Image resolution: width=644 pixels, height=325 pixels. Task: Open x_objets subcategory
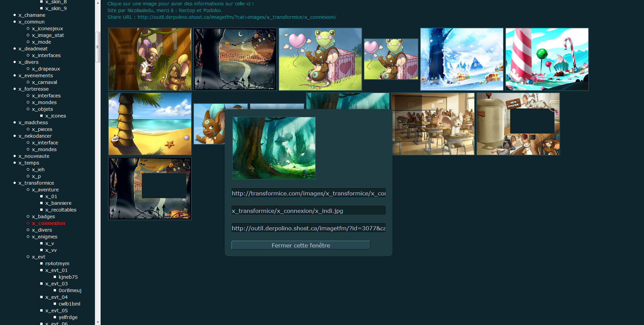(x=42, y=109)
